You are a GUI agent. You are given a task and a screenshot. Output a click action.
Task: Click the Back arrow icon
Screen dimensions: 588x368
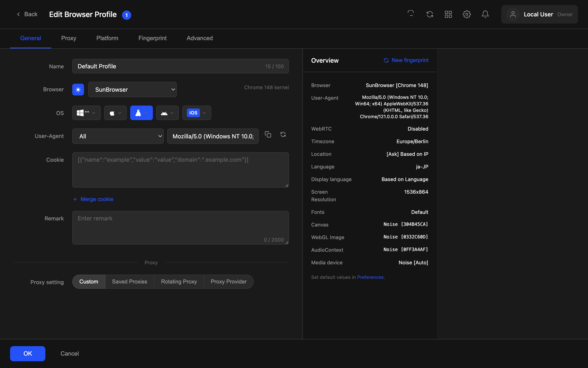pos(18,14)
